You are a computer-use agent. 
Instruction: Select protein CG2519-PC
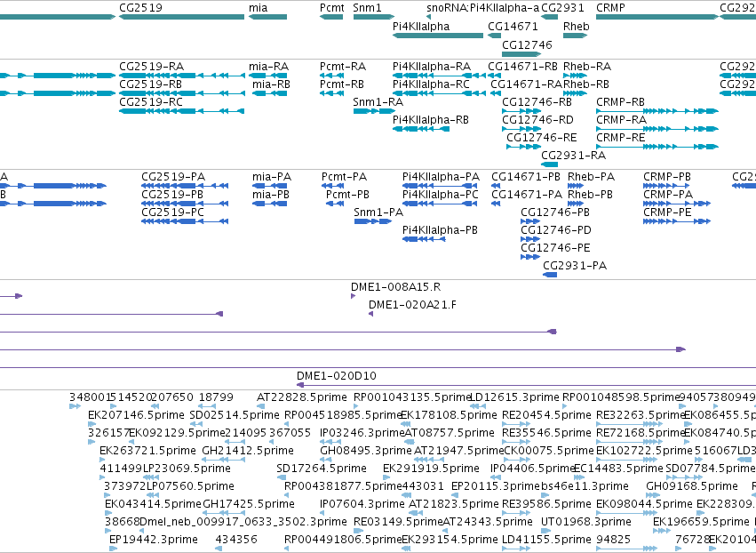click(185, 221)
